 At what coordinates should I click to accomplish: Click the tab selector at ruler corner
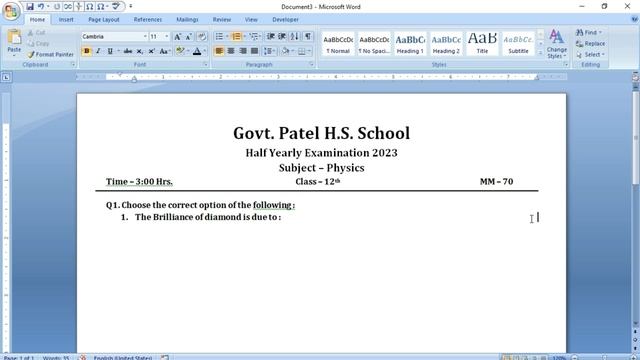6,77
